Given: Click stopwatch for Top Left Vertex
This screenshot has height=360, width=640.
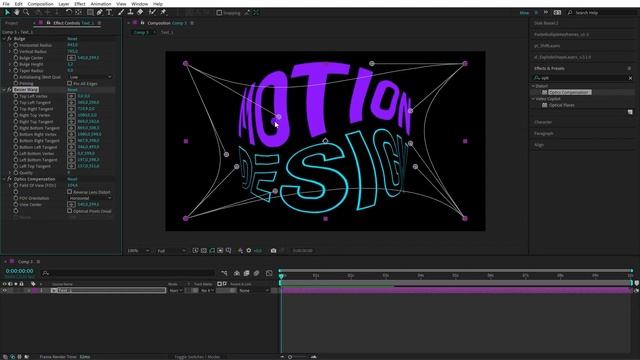Looking at the screenshot, I should [16, 96].
